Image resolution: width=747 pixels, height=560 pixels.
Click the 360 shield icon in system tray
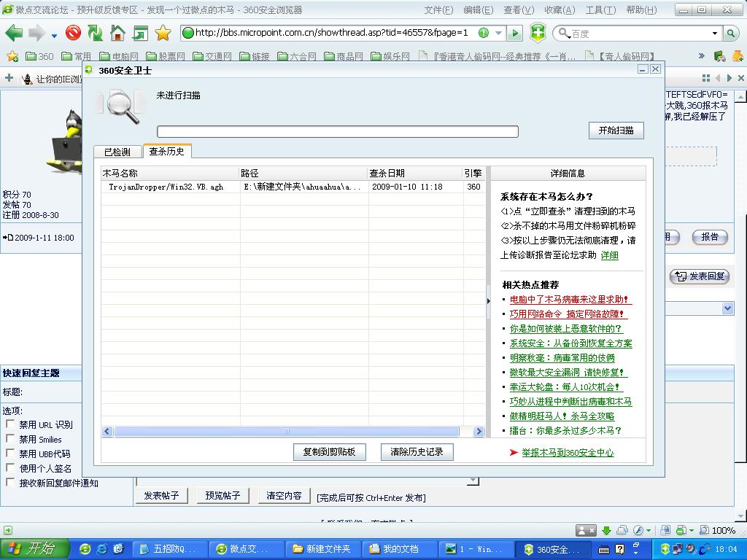point(665,549)
